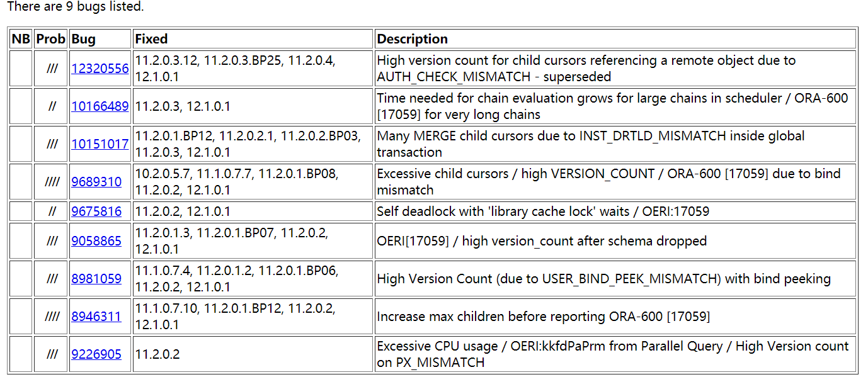Click the Increase max children description cell
This screenshot has width=868, height=377.
coord(615,316)
